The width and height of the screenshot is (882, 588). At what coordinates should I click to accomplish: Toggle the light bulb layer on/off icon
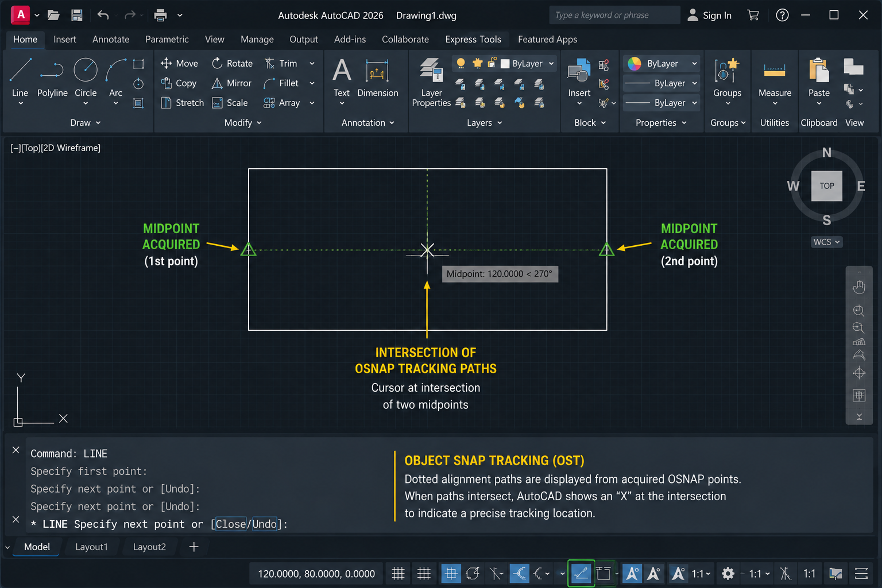(461, 63)
